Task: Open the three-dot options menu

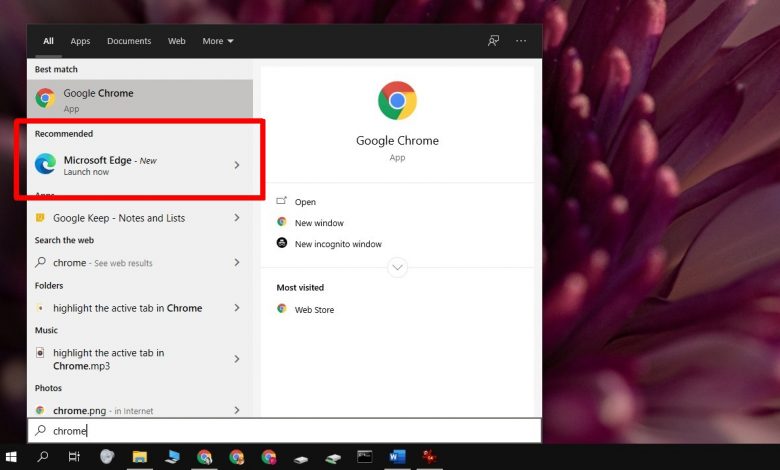Action: (x=521, y=41)
